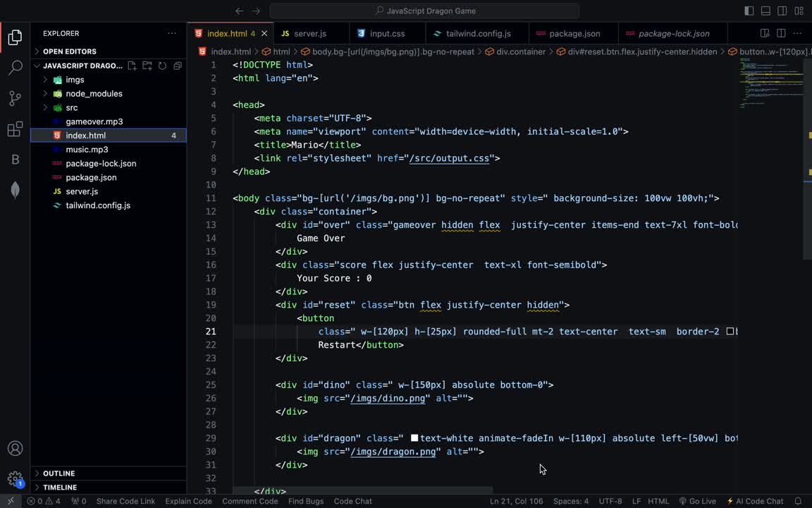Click the New File icon in explorer
This screenshot has height=508, width=812.
coord(132,66)
